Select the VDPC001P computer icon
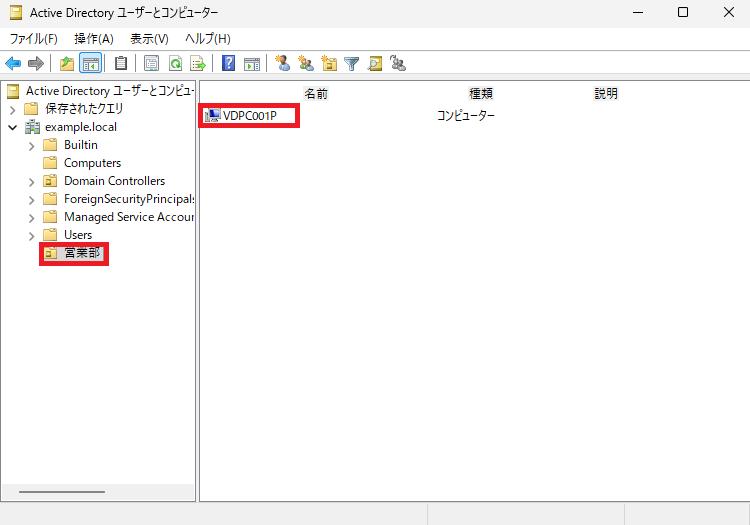The image size is (750, 525). 211,116
